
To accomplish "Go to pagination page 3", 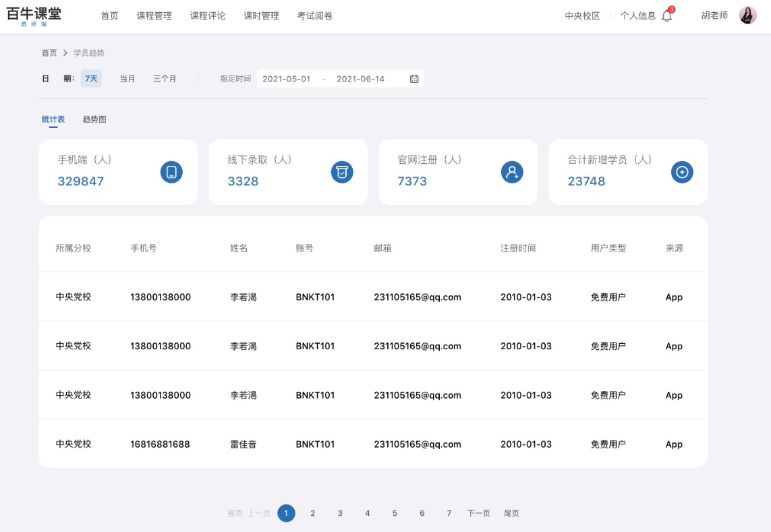I will (340, 513).
